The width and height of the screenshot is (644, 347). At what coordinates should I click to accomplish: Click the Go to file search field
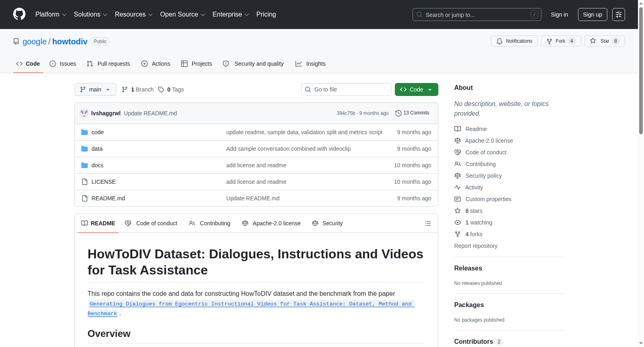(x=346, y=89)
